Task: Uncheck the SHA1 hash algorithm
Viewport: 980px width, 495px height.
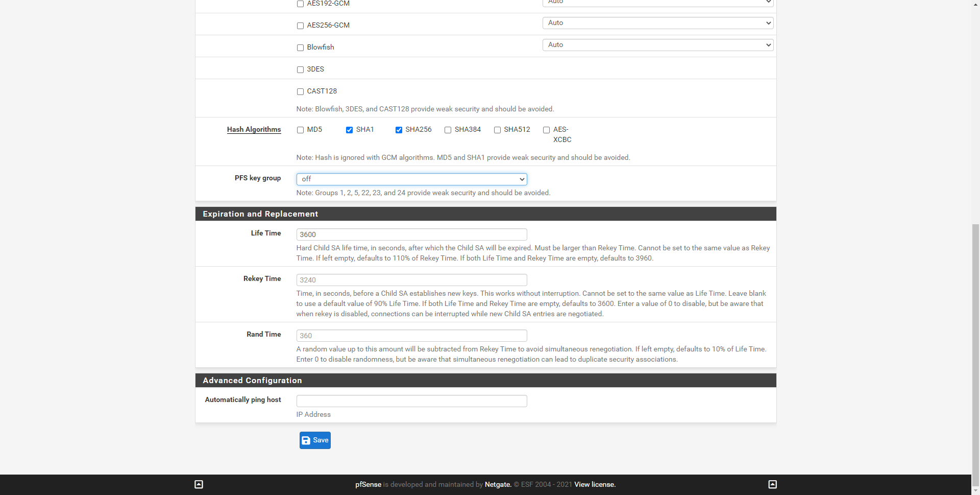Action: (350, 130)
